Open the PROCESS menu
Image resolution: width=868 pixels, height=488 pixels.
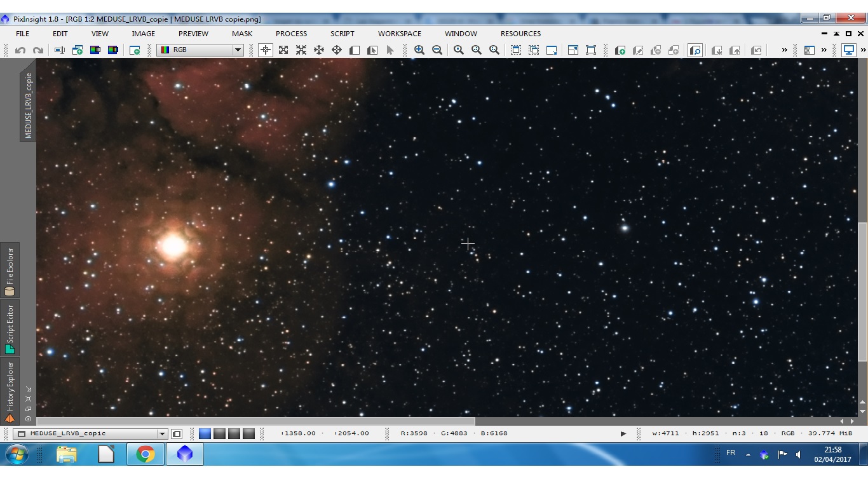tap(291, 34)
